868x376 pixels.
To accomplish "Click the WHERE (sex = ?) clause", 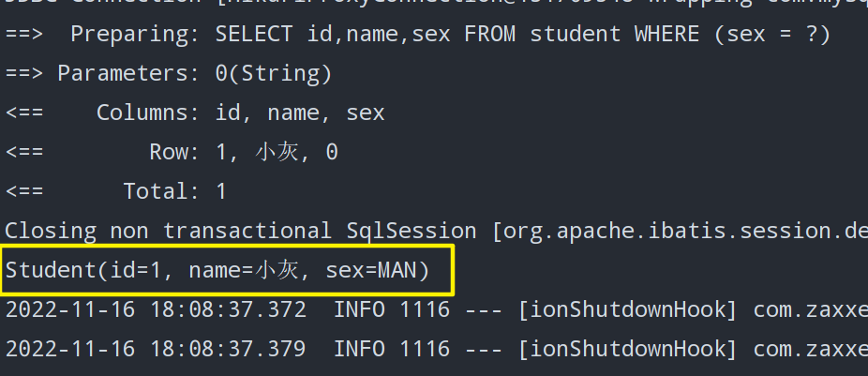I will tap(732, 35).
